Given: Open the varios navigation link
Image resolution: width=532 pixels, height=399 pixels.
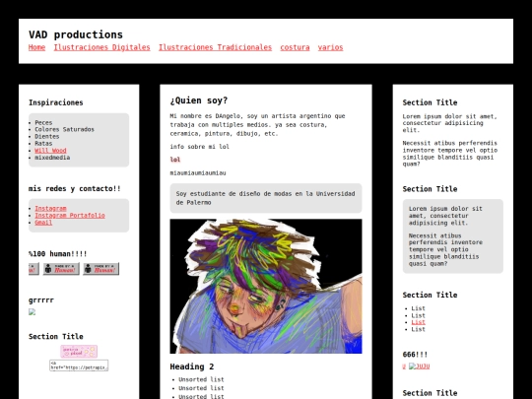Looking at the screenshot, I should [x=330, y=47].
